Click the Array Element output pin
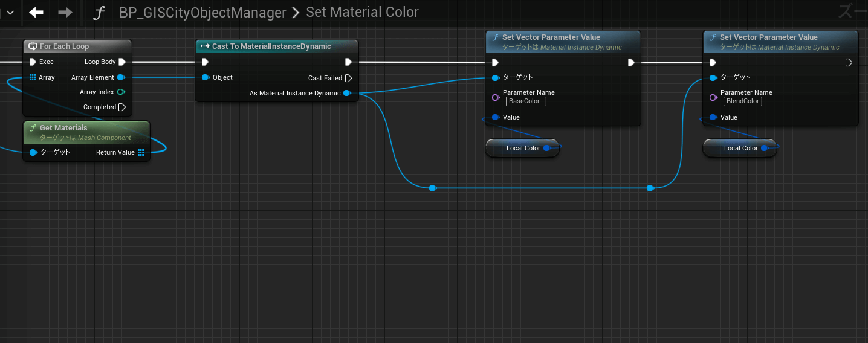Viewport: 868px width, 343px height. click(121, 77)
